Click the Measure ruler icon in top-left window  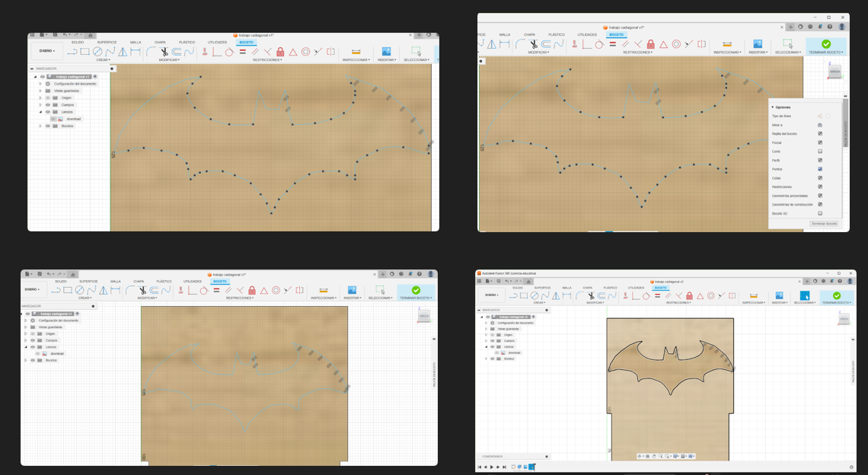coord(356,52)
